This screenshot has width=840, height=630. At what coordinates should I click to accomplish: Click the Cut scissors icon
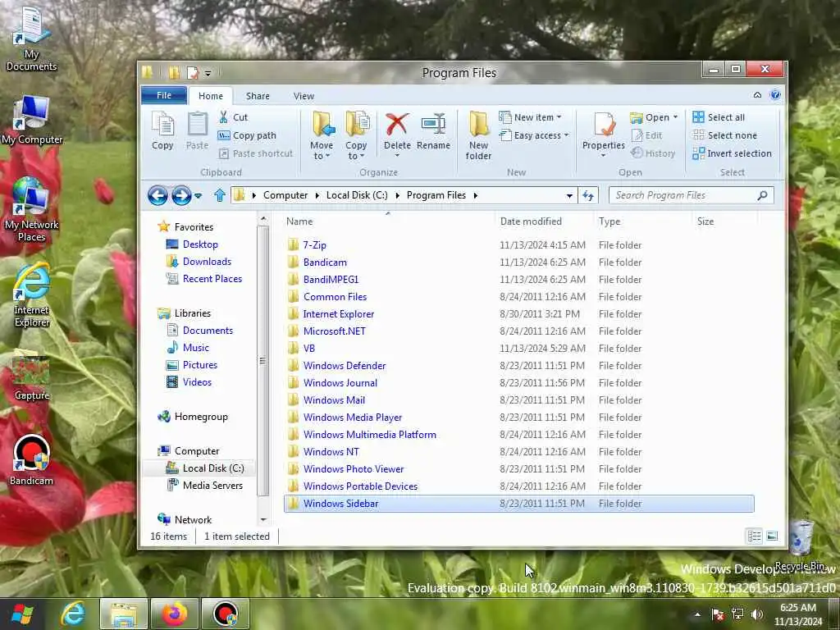[x=223, y=117]
